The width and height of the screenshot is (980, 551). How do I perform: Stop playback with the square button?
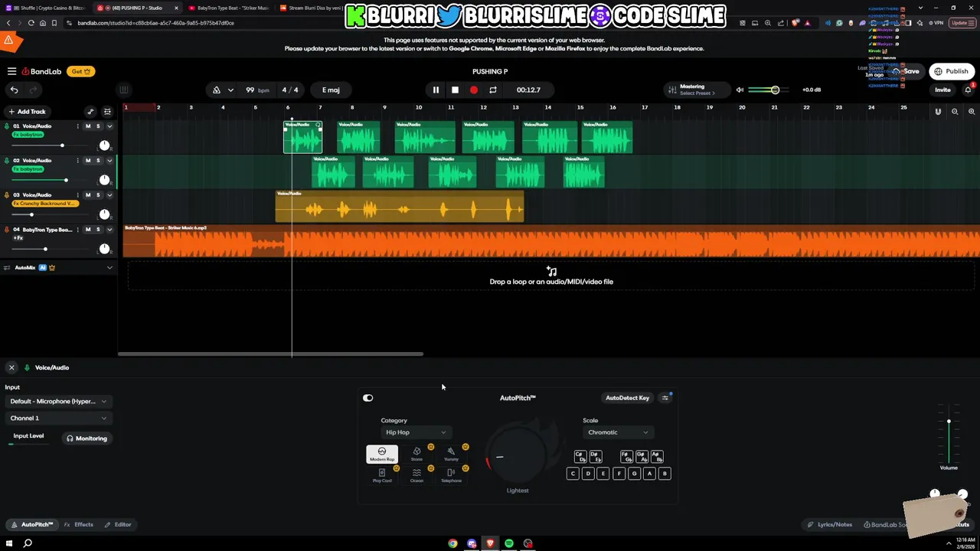[455, 90]
